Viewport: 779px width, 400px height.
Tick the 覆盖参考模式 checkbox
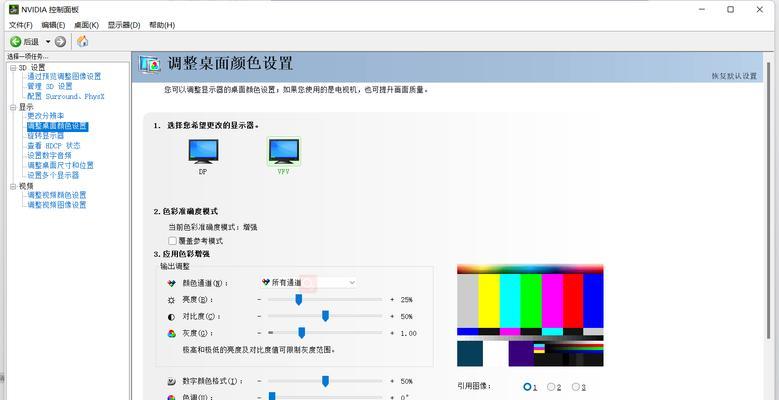coord(172,241)
